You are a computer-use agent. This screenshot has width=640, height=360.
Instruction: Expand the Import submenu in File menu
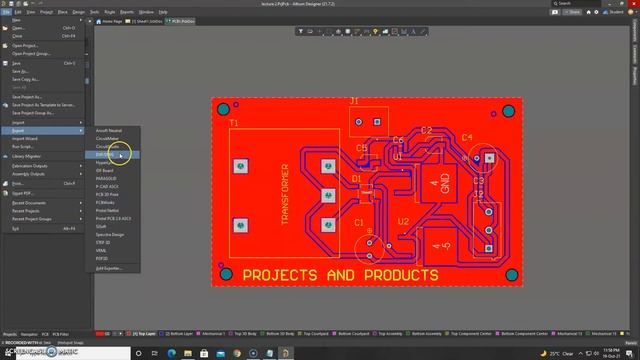(42, 122)
